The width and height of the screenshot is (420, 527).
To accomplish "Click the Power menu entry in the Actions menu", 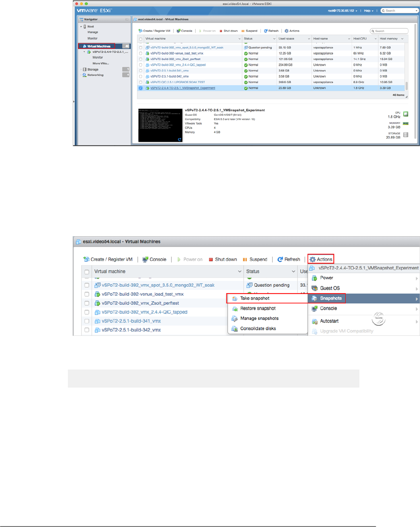I will pyautogui.click(x=364, y=278).
